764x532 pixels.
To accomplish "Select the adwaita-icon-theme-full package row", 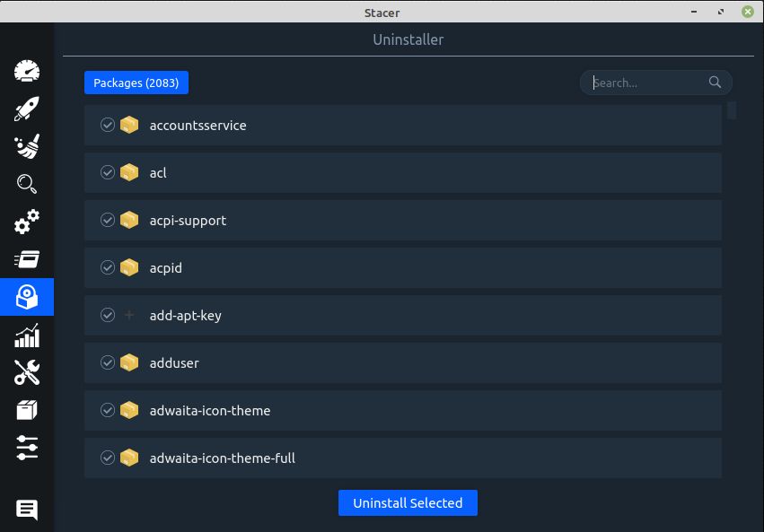I will tap(403, 458).
